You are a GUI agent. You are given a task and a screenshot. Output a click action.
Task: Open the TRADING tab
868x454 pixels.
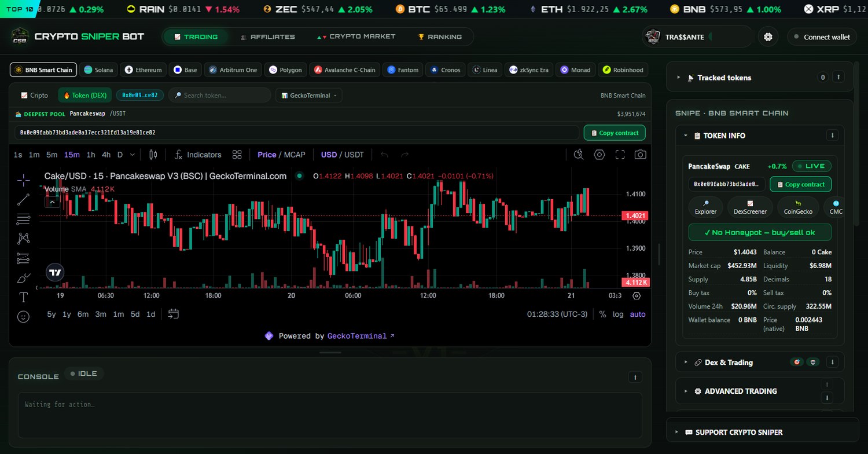[196, 36]
